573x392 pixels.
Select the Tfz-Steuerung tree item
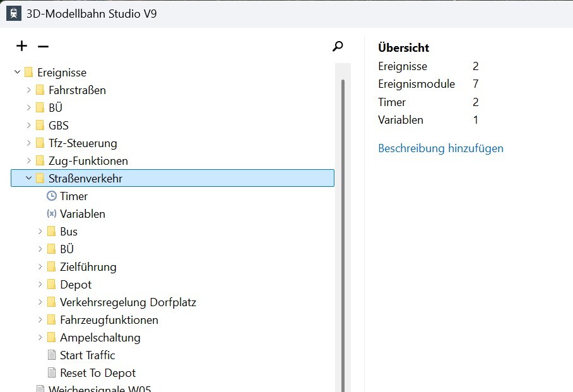pos(83,143)
